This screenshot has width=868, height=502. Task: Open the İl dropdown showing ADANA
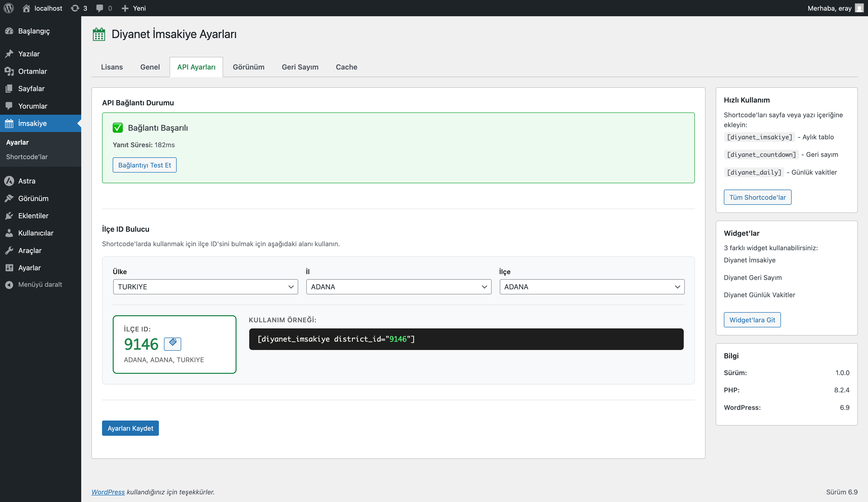tap(398, 287)
